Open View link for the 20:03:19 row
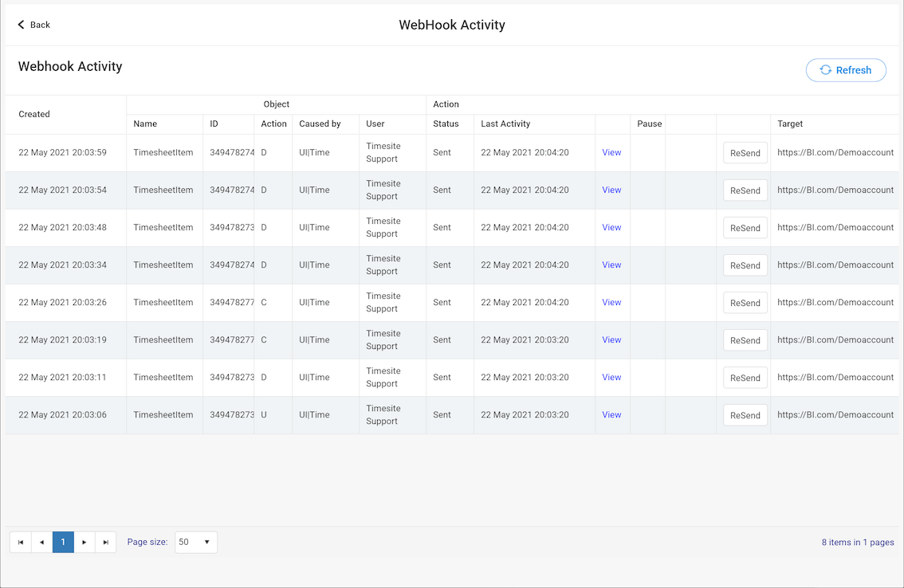The image size is (904, 588). click(x=611, y=340)
